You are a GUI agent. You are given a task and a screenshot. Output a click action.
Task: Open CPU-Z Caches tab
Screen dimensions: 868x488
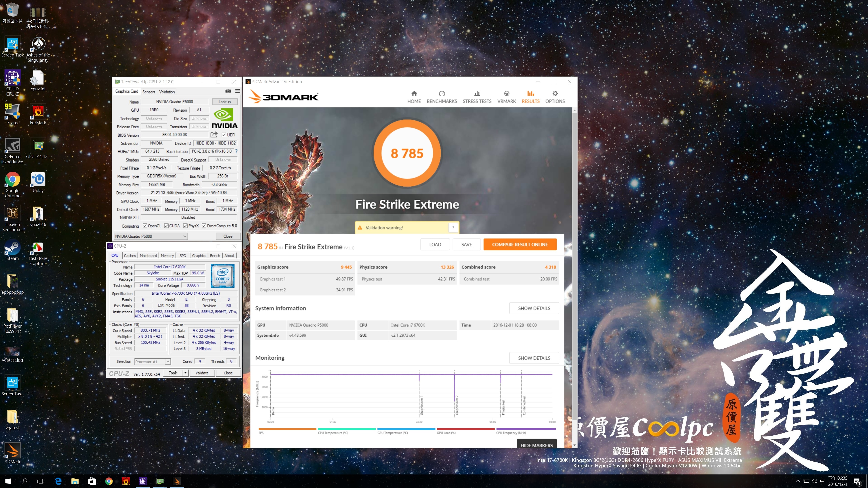click(130, 256)
